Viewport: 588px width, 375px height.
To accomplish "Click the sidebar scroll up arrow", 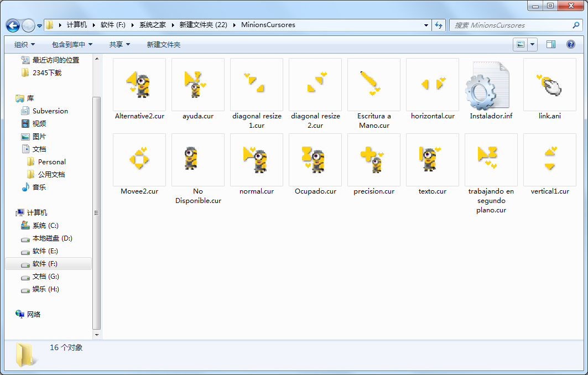I will [x=97, y=59].
